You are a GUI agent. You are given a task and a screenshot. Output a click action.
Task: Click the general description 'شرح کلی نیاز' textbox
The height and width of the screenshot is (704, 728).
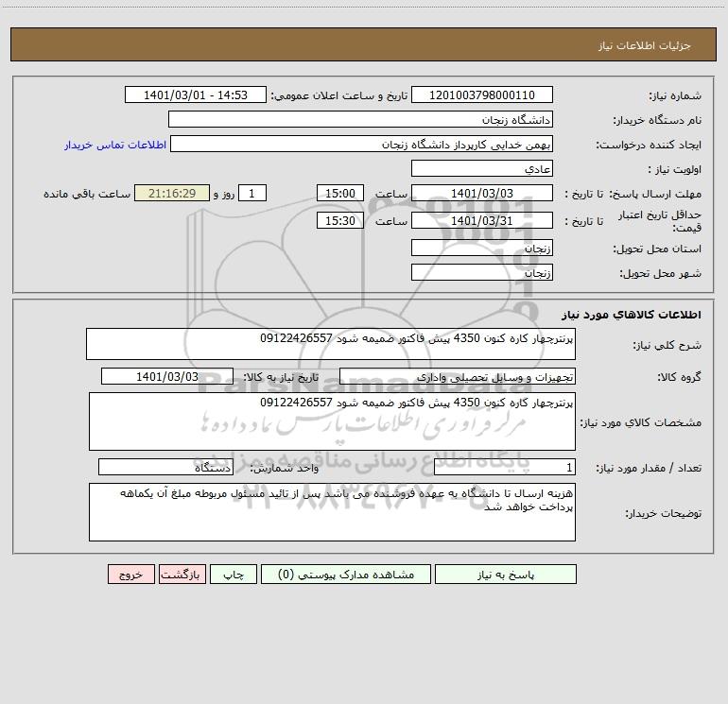[331, 344]
